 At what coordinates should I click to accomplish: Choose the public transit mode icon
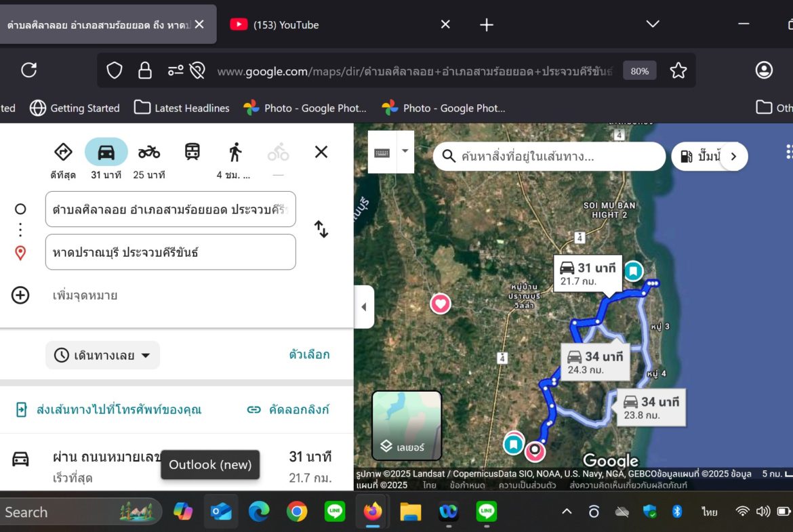tap(192, 152)
